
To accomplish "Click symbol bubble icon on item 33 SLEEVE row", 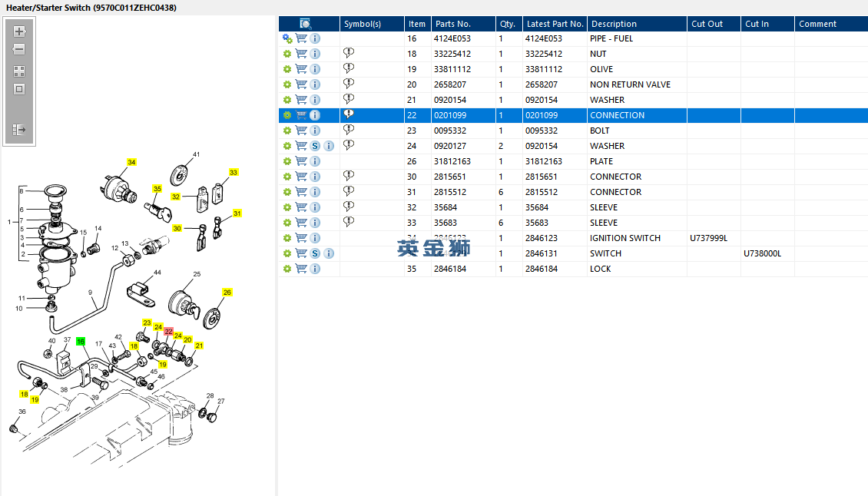I will pyautogui.click(x=349, y=221).
